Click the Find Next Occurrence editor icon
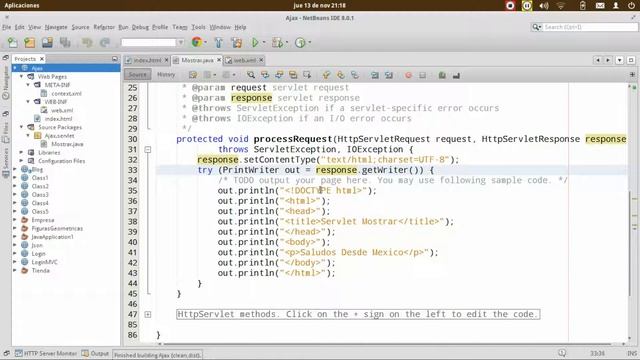640x360 pixels. 279,75
